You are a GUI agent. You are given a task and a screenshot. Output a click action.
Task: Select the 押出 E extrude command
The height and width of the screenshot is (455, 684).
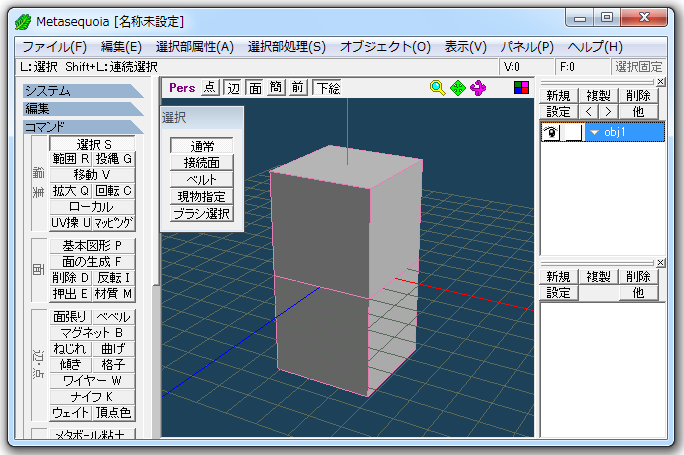(71, 294)
